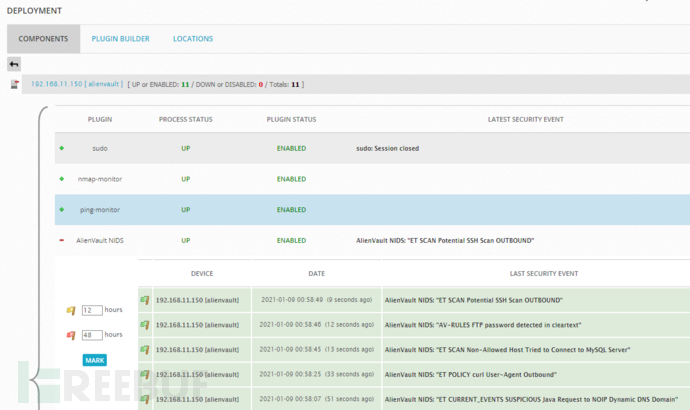Open the 192.168.11.150 [alienvault] link
Screen dimensions: 690x410
coord(77,84)
